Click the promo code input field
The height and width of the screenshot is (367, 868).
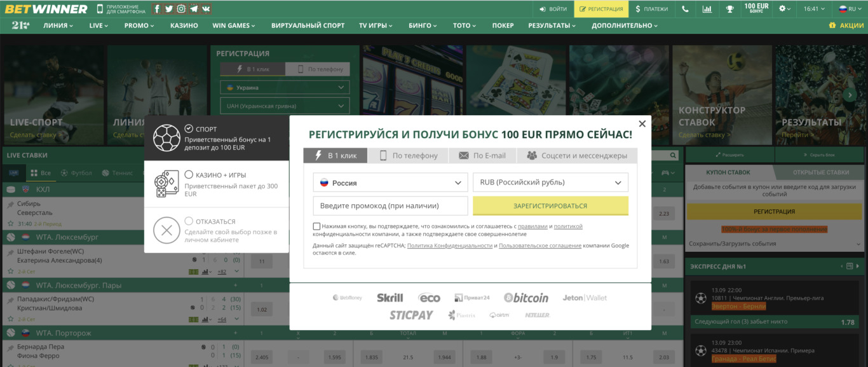click(x=390, y=206)
